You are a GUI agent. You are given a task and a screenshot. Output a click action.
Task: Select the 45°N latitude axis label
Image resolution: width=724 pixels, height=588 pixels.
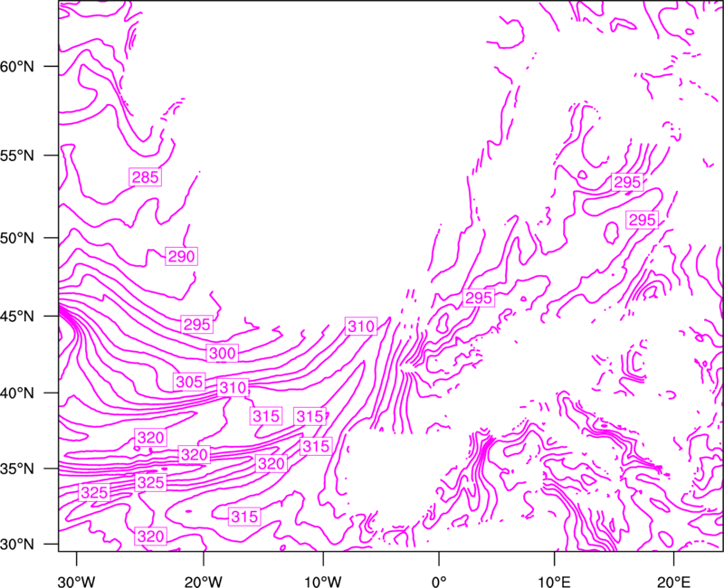[17, 317]
